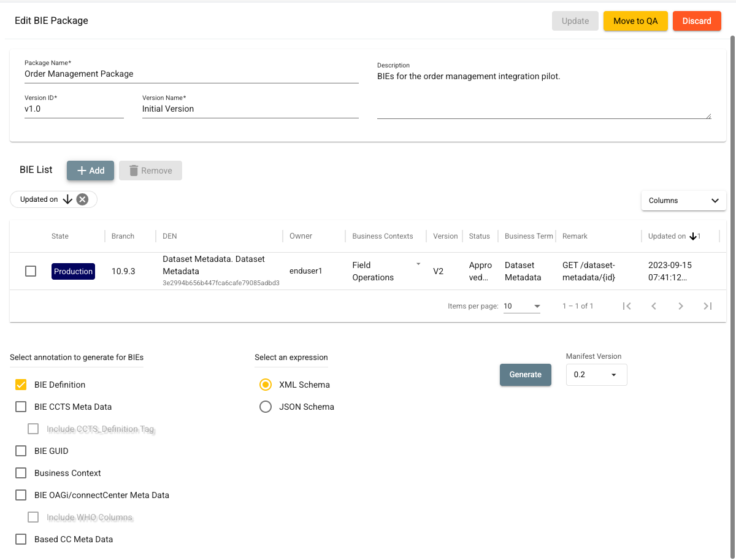Edit the Package Name field

tap(191, 74)
